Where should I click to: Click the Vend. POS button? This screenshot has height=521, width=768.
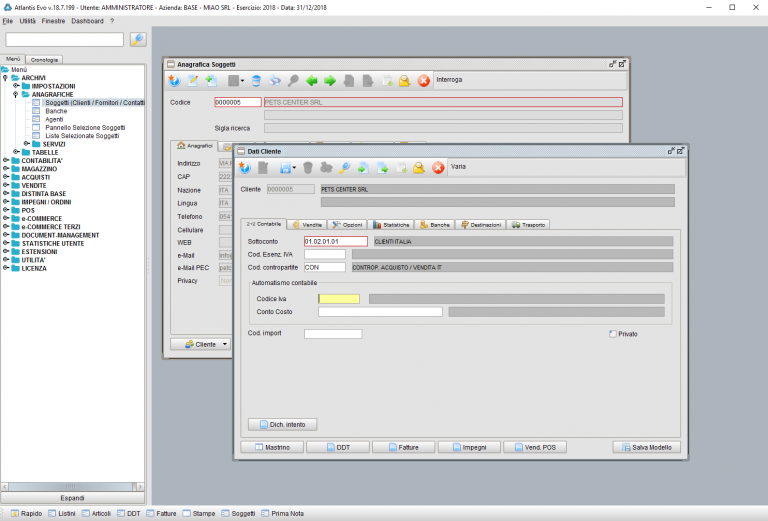[x=535, y=447]
